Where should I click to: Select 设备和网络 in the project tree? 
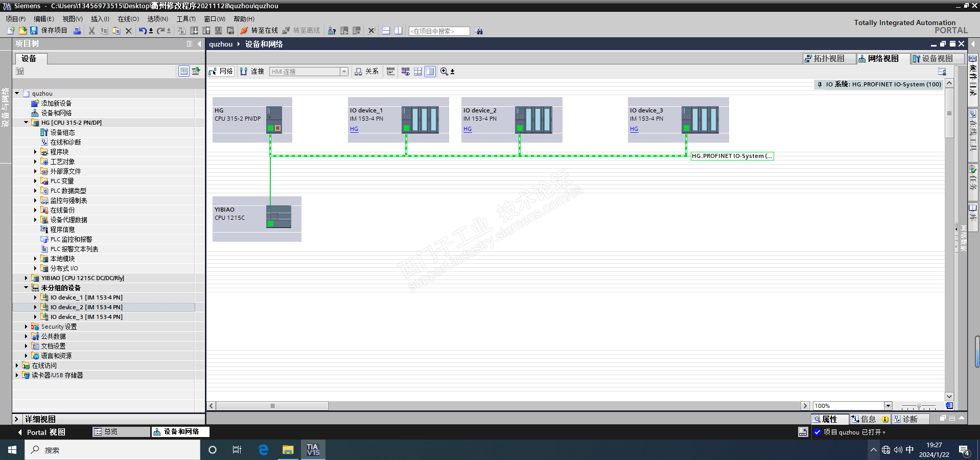click(x=56, y=113)
